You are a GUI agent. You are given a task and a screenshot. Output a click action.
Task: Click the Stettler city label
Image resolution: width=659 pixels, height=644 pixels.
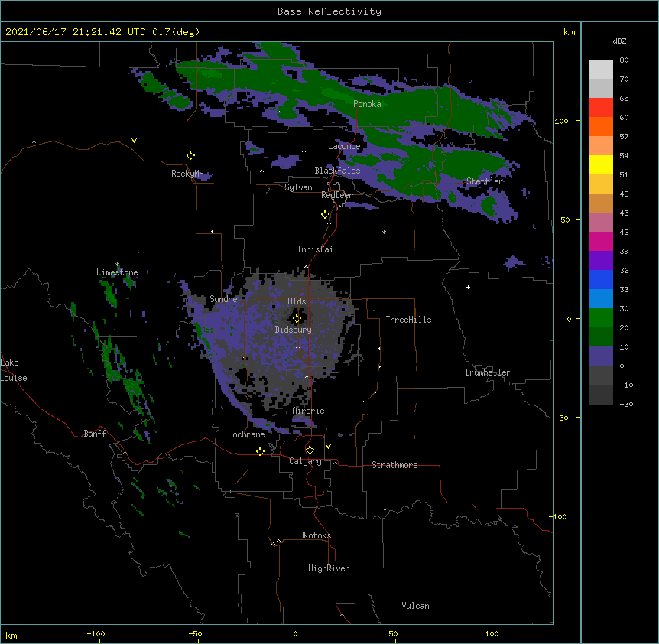[x=485, y=181]
